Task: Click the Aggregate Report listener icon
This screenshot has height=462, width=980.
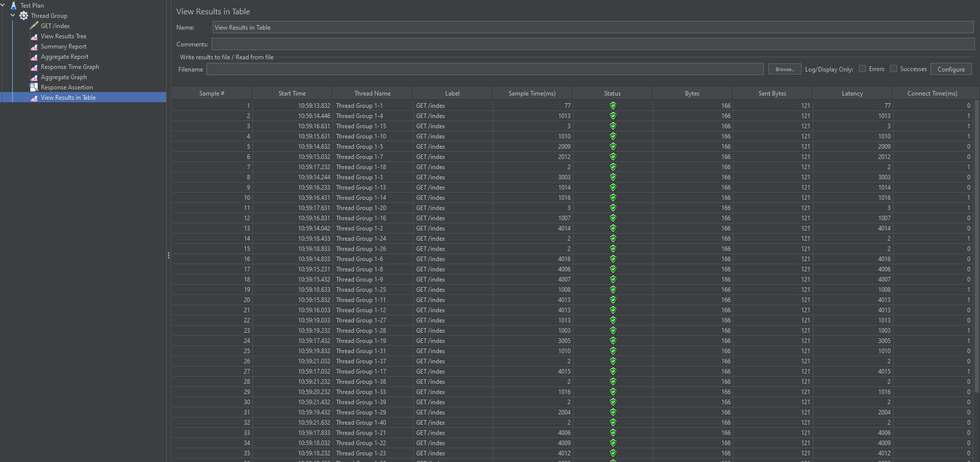Action: 34,57
